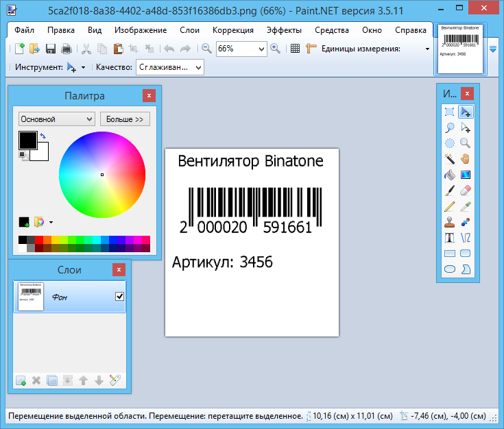Select the Line/Curve tool

tap(466, 238)
